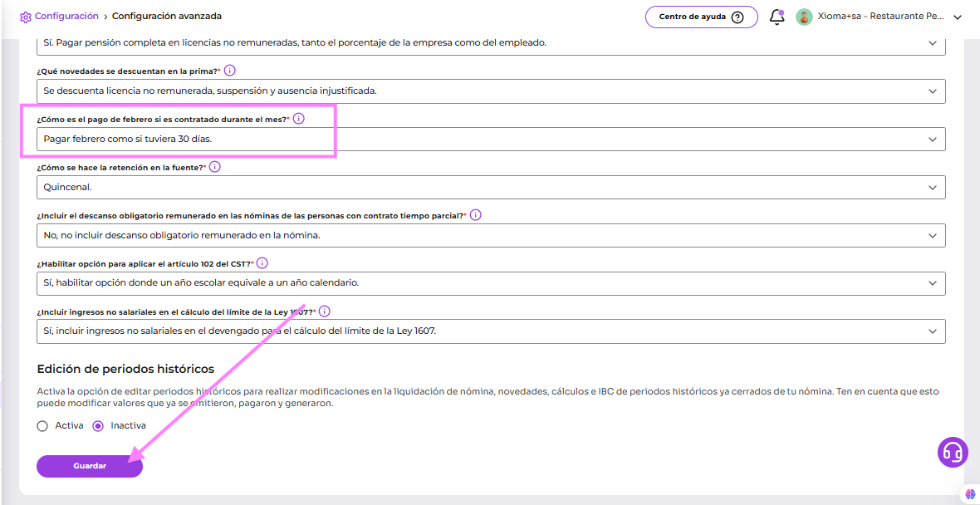Open info icon beside retención en la fuente
Image resolution: width=980 pixels, height=505 pixels.
coord(214,167)
